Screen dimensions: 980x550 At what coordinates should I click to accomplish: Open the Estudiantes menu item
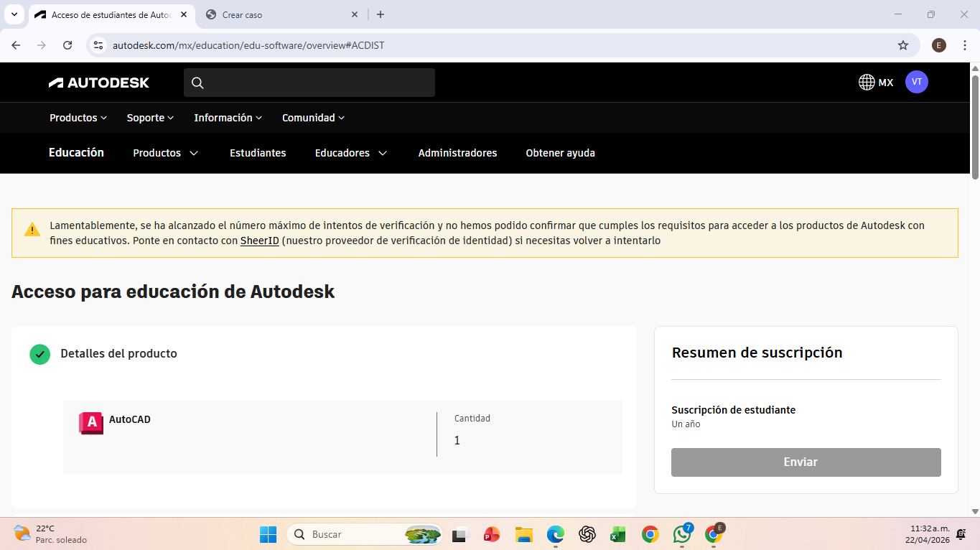tap(258, 153)
